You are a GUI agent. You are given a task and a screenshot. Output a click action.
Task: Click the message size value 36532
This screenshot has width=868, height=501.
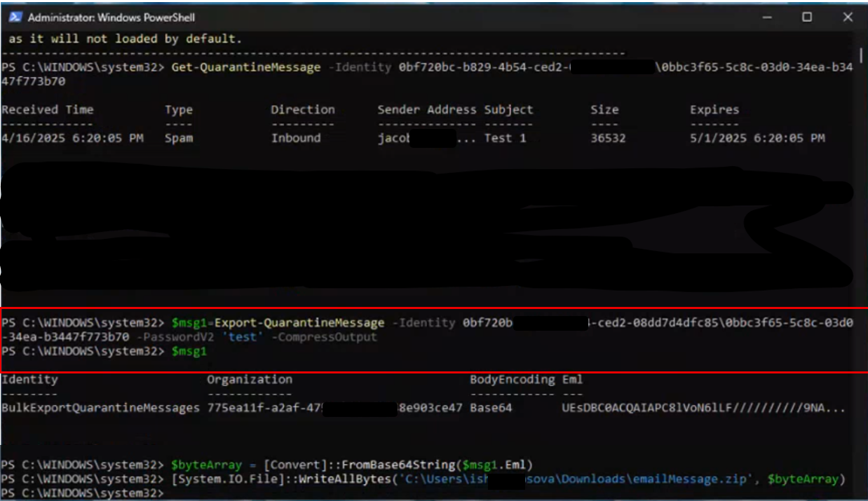[608, 138]
